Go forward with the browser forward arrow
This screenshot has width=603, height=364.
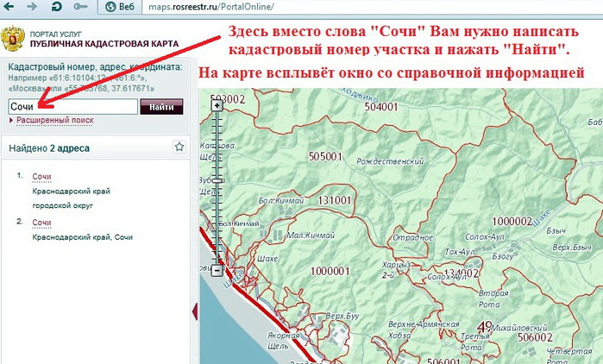pyautogui.click(x=32, y=6)
